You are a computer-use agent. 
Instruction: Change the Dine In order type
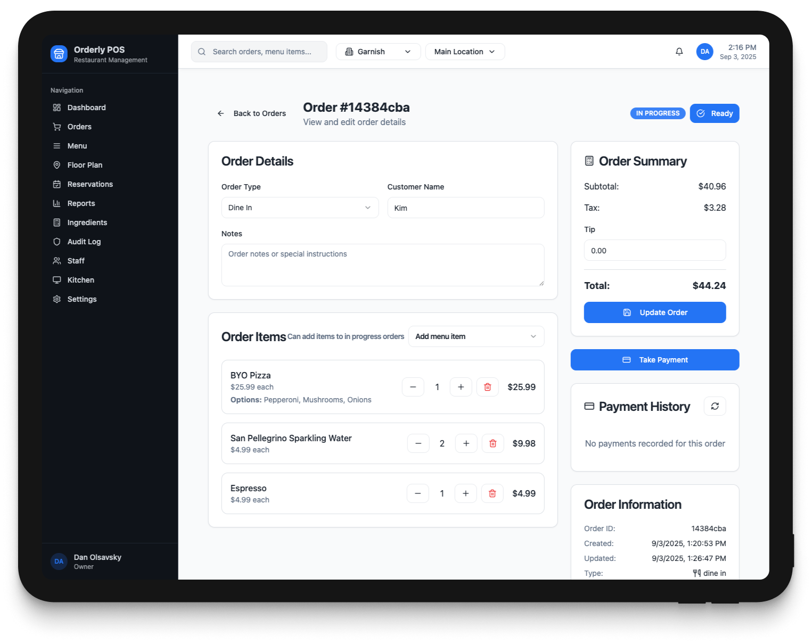click(x=300, y=208)
